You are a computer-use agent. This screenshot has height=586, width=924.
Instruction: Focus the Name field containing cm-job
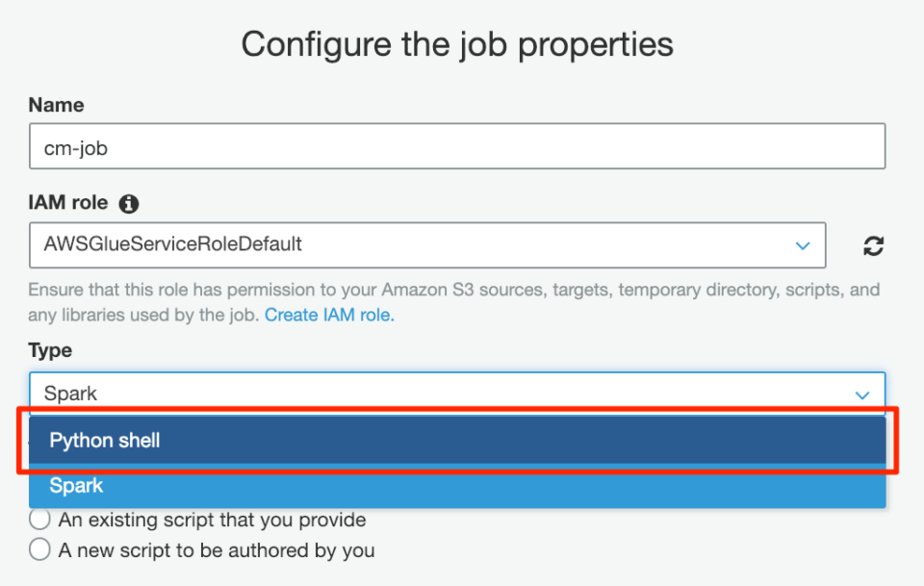456,146
